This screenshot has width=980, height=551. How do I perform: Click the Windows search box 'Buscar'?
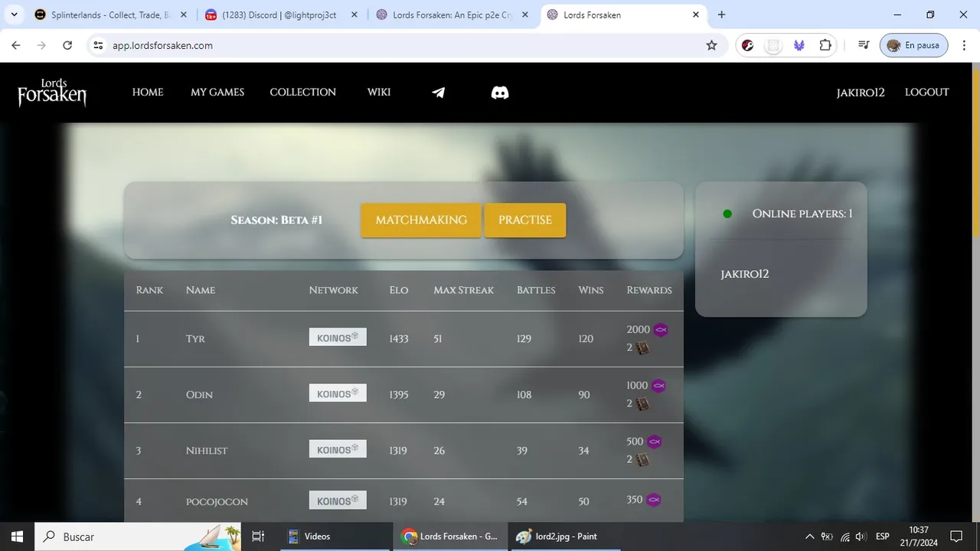(138, 536)
